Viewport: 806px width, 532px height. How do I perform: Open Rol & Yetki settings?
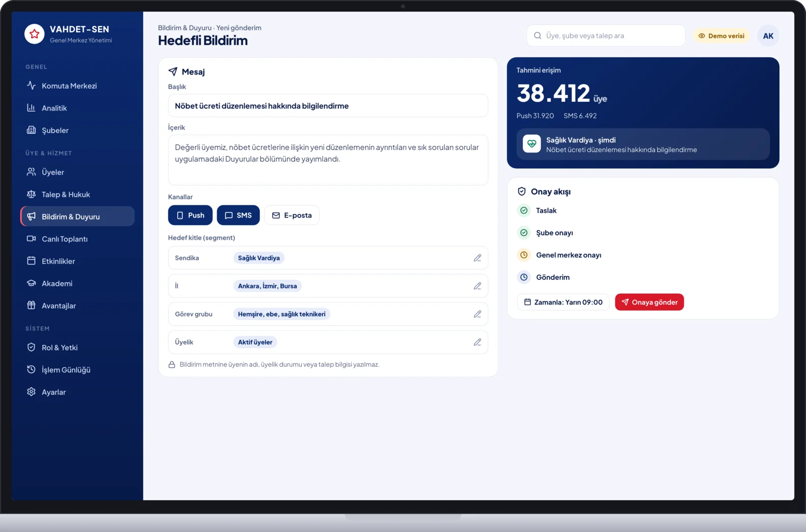point(77,347)
